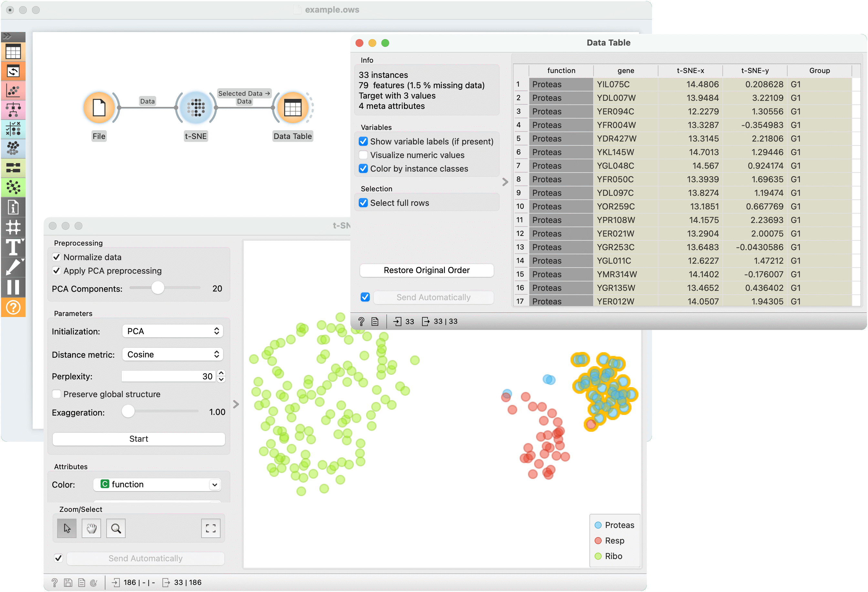Screen dimensions: 868x592
Task: Sort table by gene column header
Action: coord(625,71)
